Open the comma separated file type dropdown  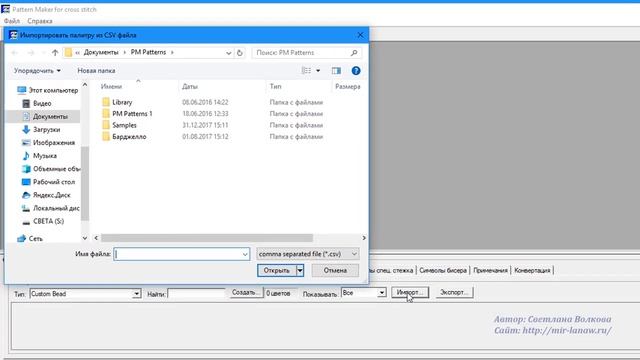click(x=308, y=254)
